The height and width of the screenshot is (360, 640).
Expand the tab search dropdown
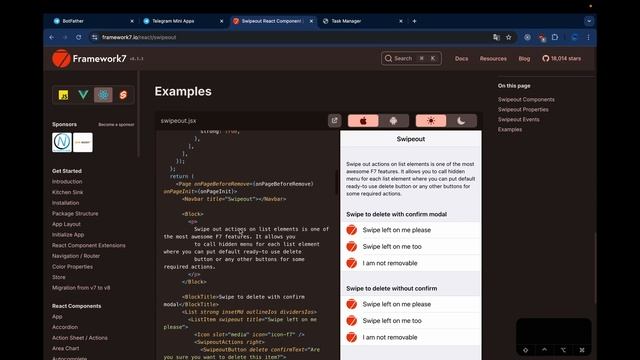(x=589, y=21)
